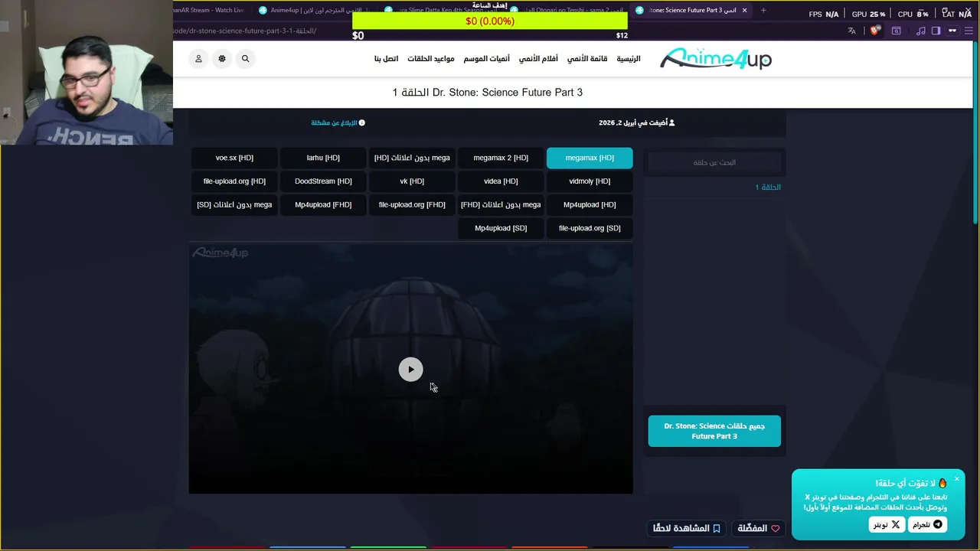The width and height of the screenshot is (980, 551).
Task: Select the mega بدون اعلانات [SD] server
Action: 234,204
